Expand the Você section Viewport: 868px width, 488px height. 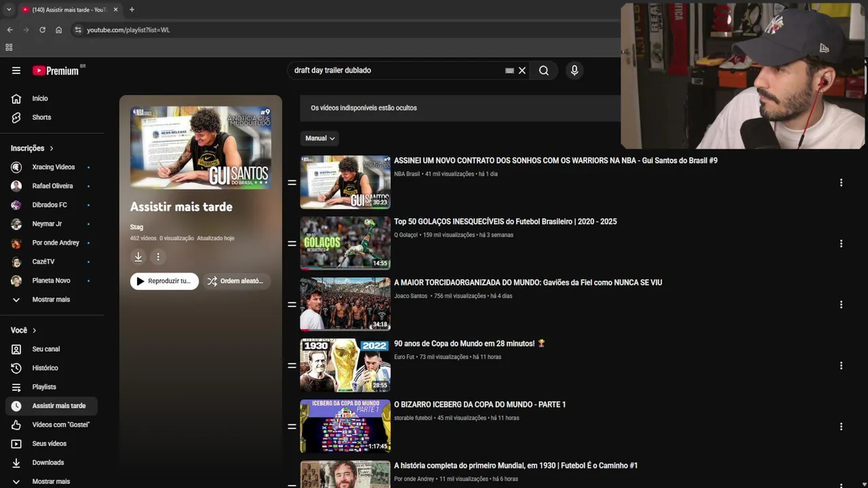coord(24,330)
